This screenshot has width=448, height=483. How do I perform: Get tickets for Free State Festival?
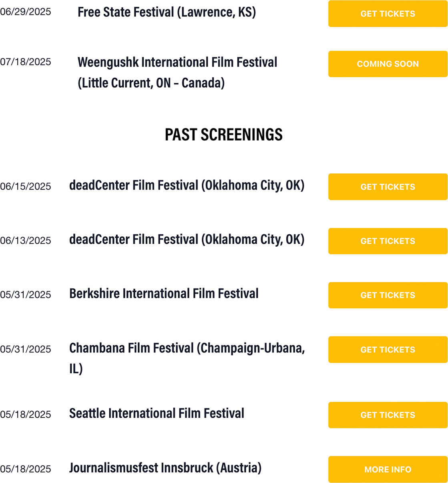(x=388, y=14)
